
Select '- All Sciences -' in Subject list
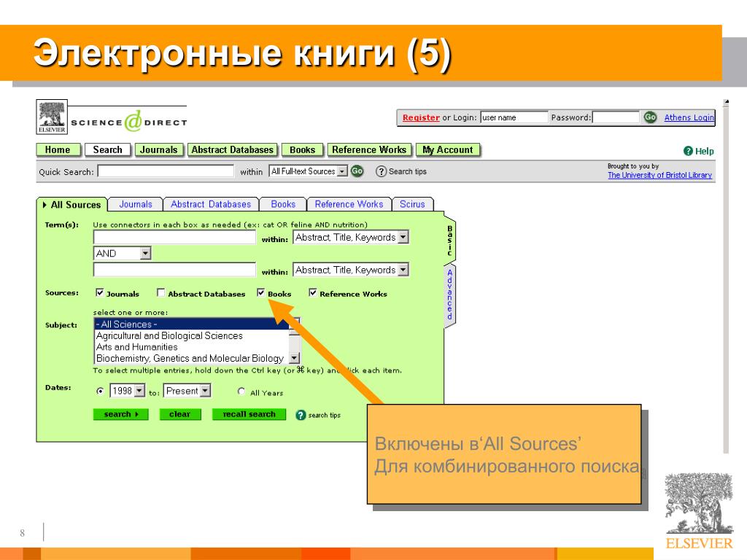click(192, 324)
